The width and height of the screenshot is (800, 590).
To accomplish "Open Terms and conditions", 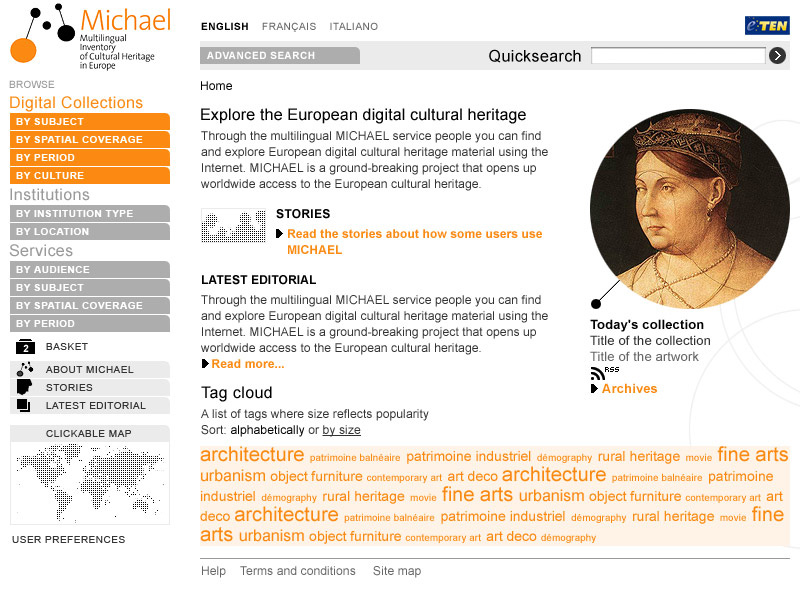I will [298, 571].
